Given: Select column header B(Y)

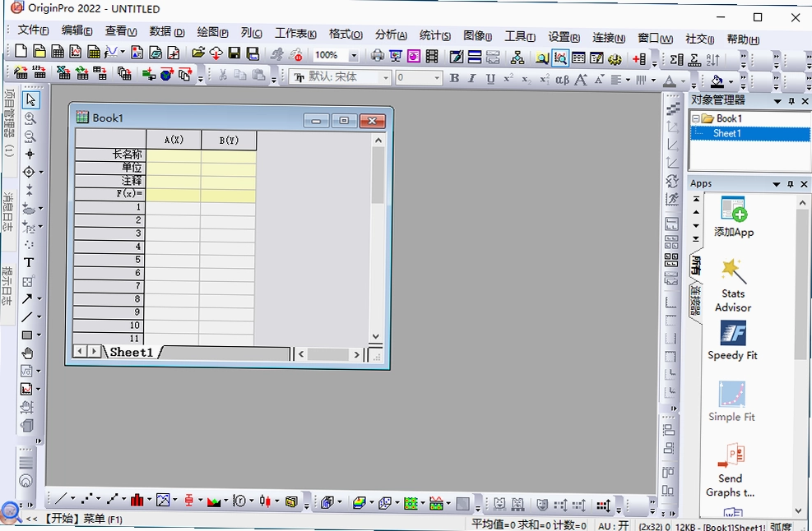Looking at the screenshot, I should tap(229, 141).
